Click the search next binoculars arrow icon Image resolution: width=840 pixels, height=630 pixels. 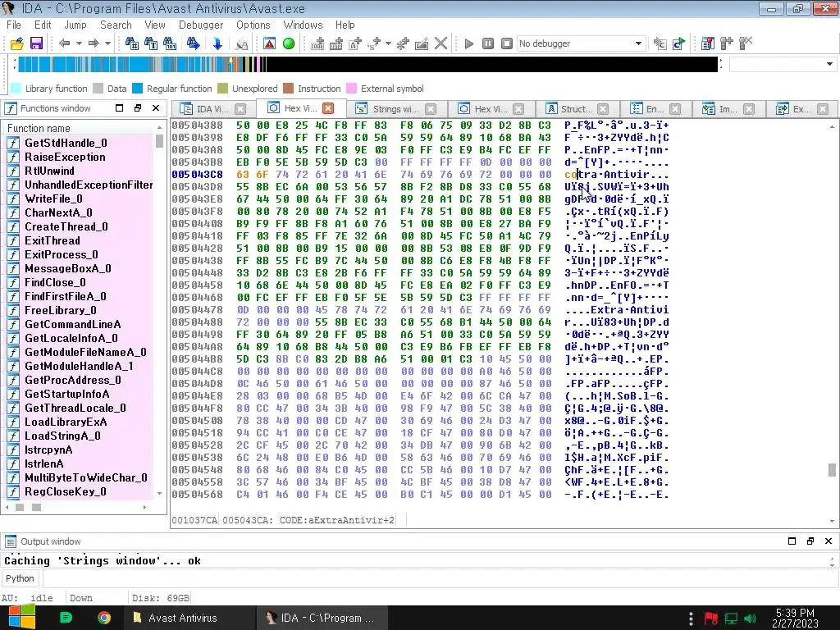194,43
